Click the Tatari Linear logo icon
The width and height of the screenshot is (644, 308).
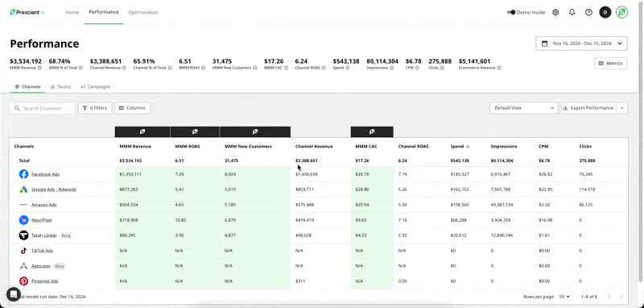pyautogui.click(x=23, y=235)
